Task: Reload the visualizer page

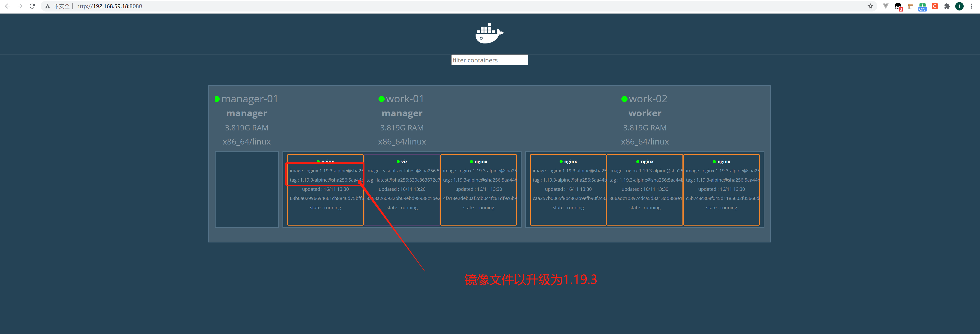Action: [32, 6]
